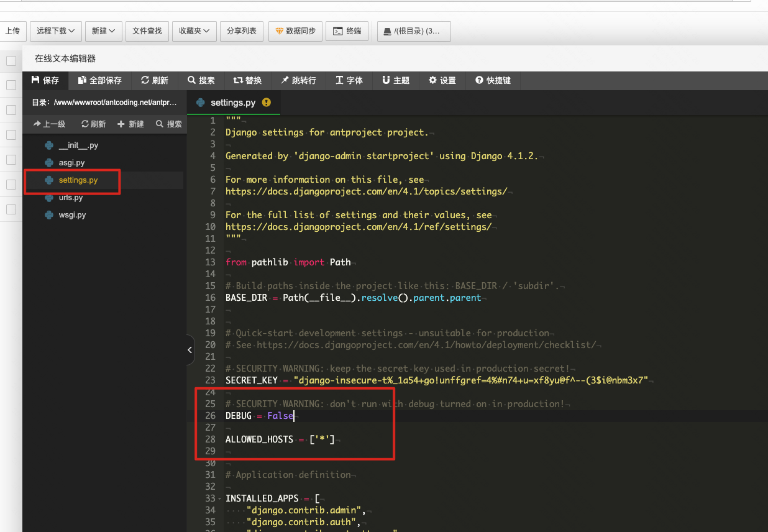768x532 pixels.
Task: Open wsgi.py in the file tree
Action: coord(72,215)
